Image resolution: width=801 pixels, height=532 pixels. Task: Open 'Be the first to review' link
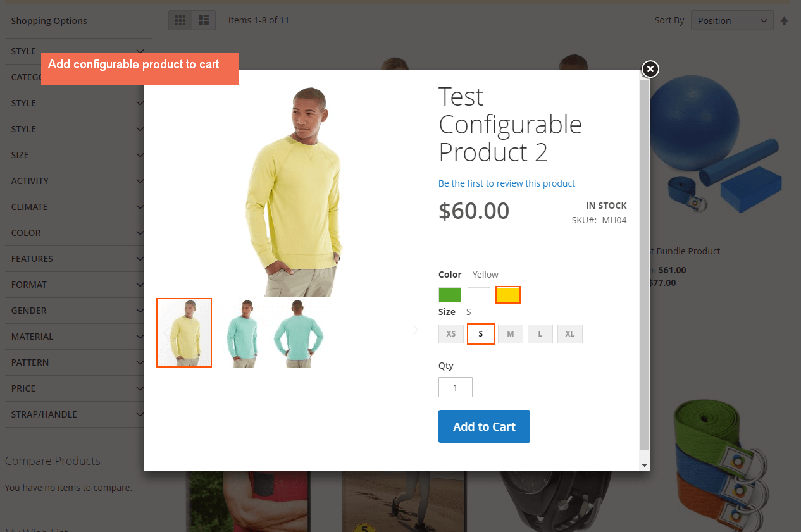[507, 183]
